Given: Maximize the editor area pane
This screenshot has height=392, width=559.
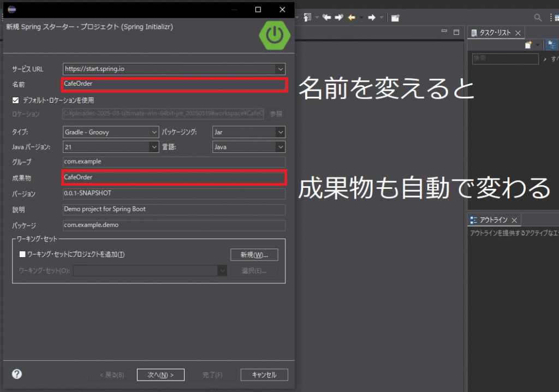Looking at the screenshot, I should [456, 32].
